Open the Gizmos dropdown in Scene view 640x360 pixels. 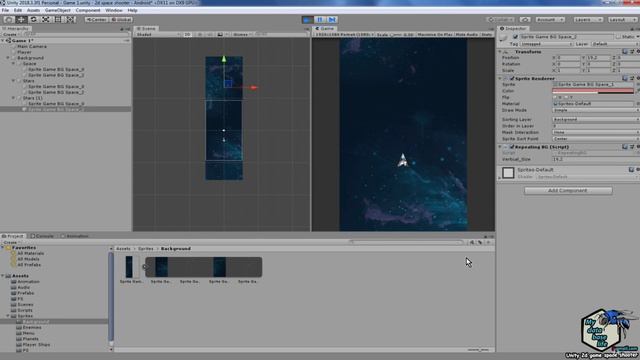coord(241,34)
